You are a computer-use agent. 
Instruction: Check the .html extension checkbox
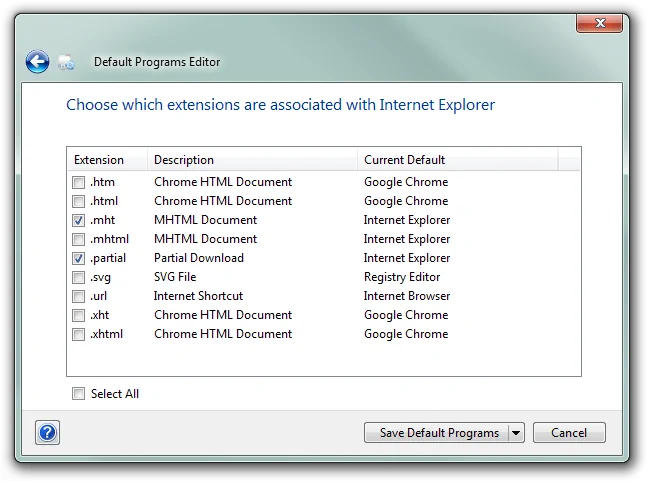coord(78,201)
